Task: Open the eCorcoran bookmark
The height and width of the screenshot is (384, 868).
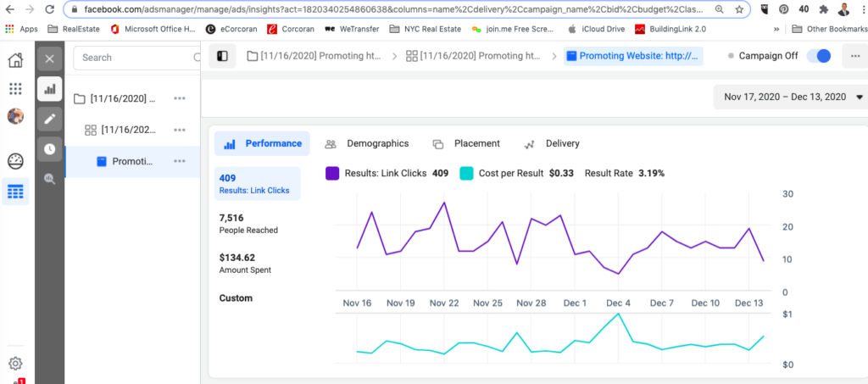Action: (x=232, y=29)
